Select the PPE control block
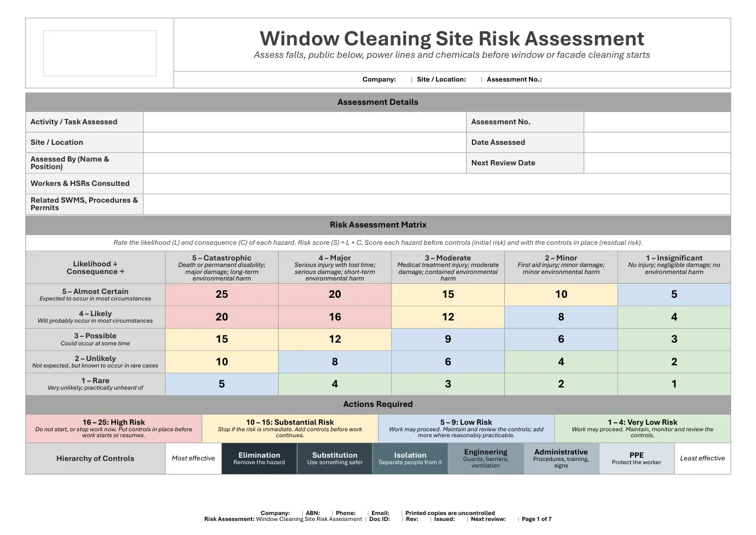 coord(637,459)
